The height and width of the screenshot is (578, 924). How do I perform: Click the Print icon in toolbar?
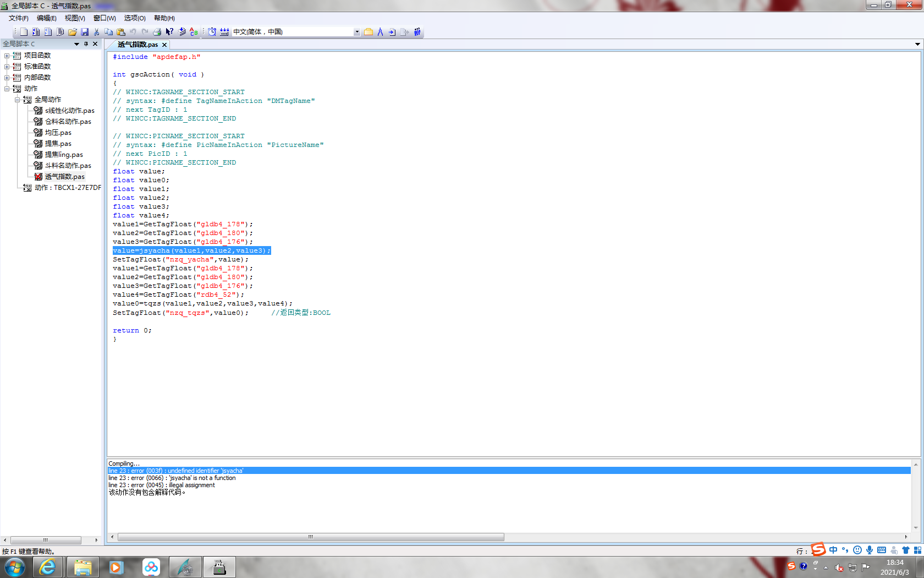[x=157, y=32]
